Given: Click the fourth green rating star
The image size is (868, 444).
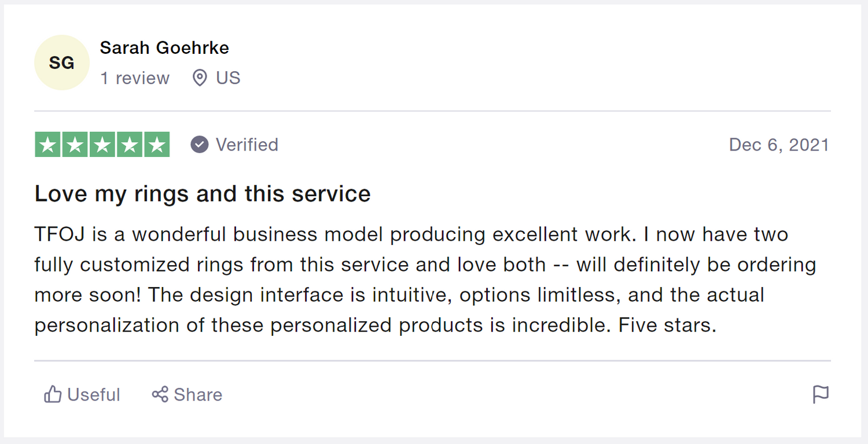Looking at the screenshot, I should point(129,145).
